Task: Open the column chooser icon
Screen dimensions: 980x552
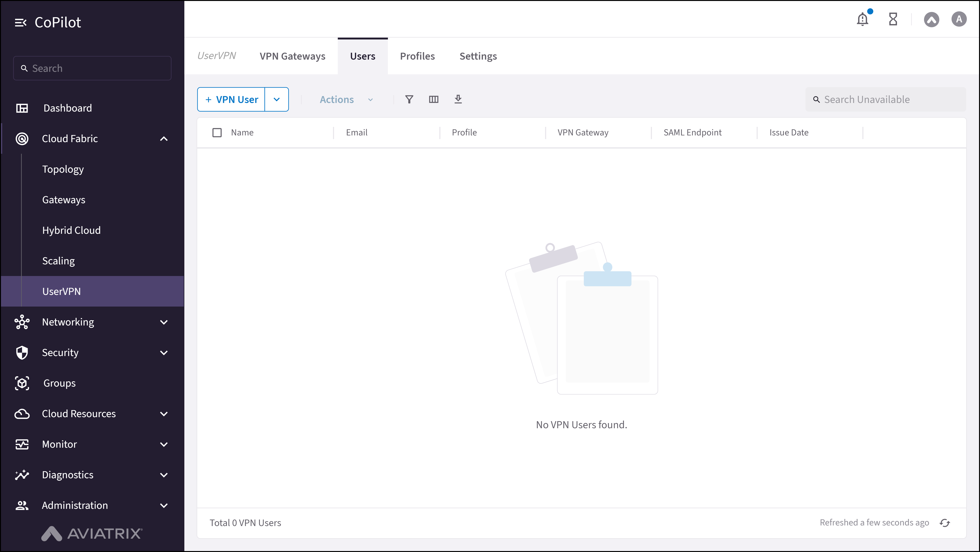Action: point(433,99)
